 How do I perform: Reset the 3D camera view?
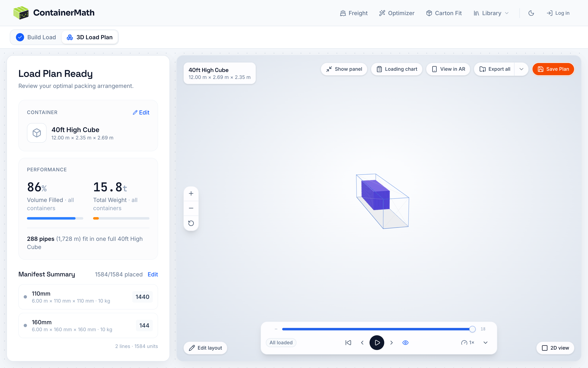click(x=191, y=223)
